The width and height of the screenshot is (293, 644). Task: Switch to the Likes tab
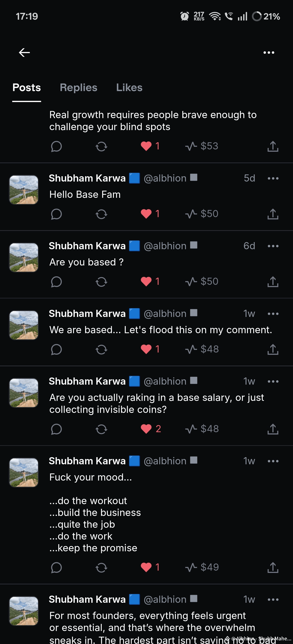(129, 87)
